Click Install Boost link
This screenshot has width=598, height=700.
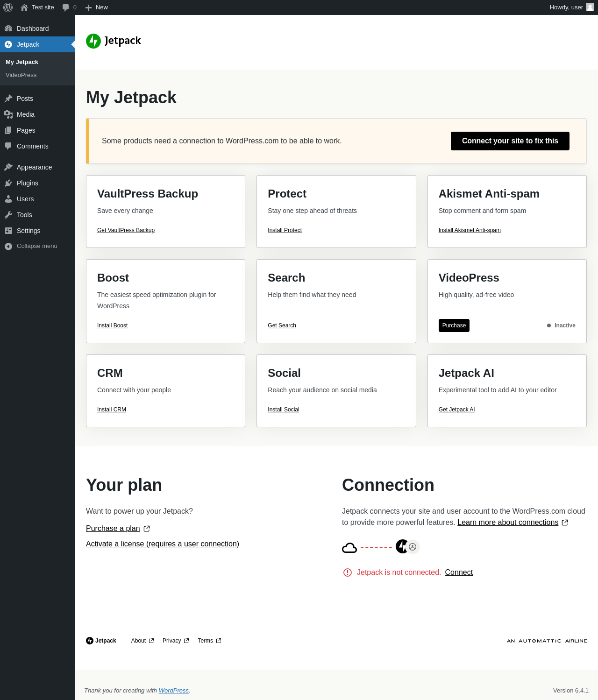pyautogui.click(x=112, y=325)
